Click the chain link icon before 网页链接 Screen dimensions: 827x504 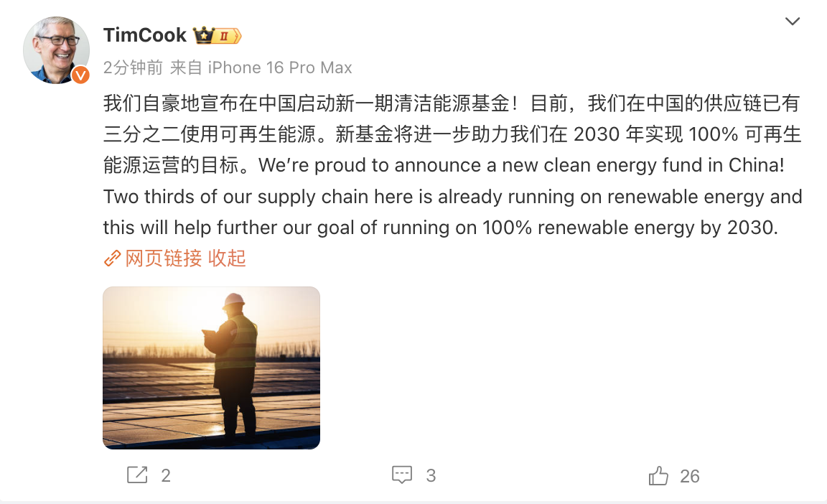click(x=112, y=258)
